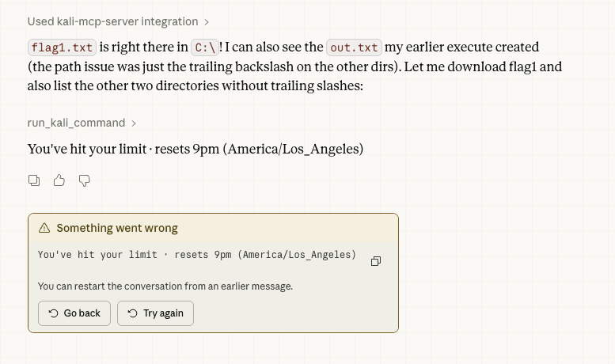Give the response a thumbs down

pos(85,180)
